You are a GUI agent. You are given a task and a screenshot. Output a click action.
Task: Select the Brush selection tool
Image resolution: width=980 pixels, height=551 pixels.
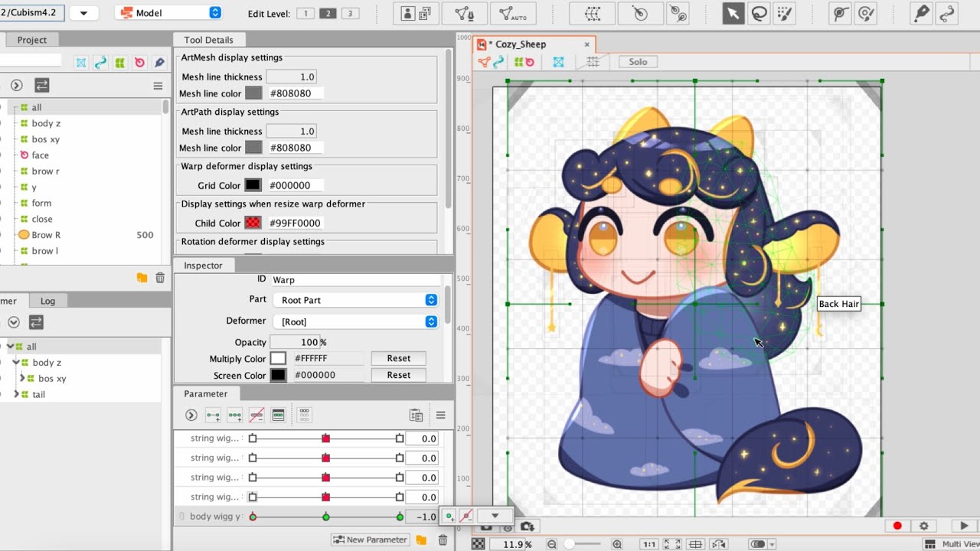tap(784, 13)
